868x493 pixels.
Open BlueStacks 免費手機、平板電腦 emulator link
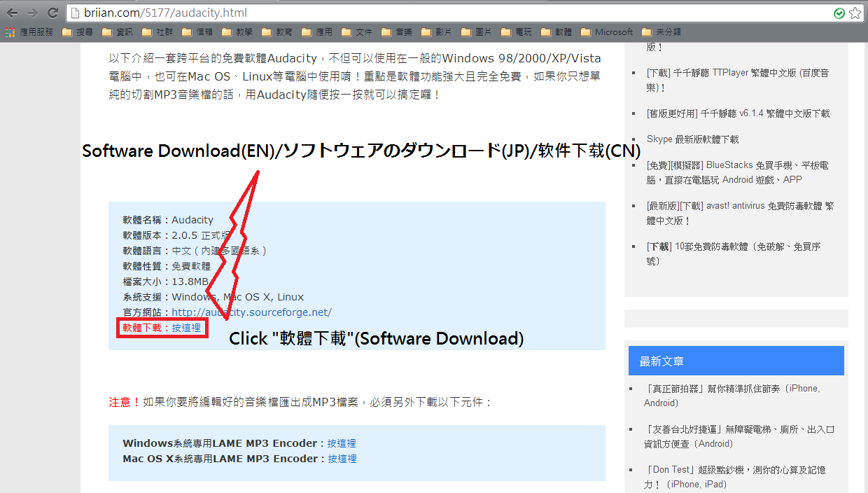(738, 172)
